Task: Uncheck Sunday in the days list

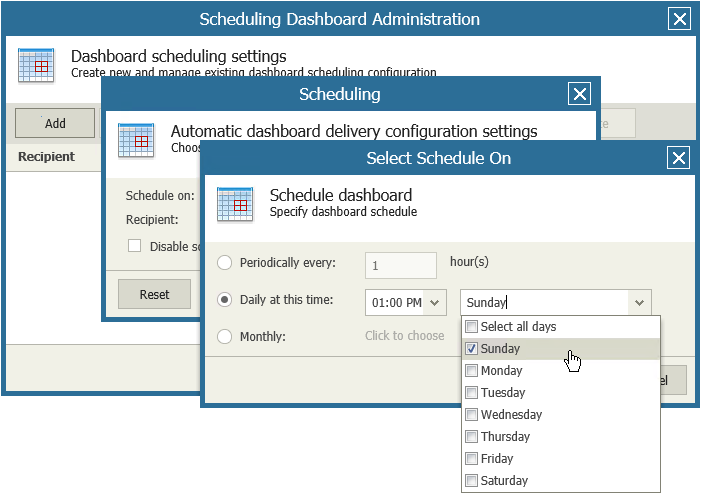Action: [472, 349]
